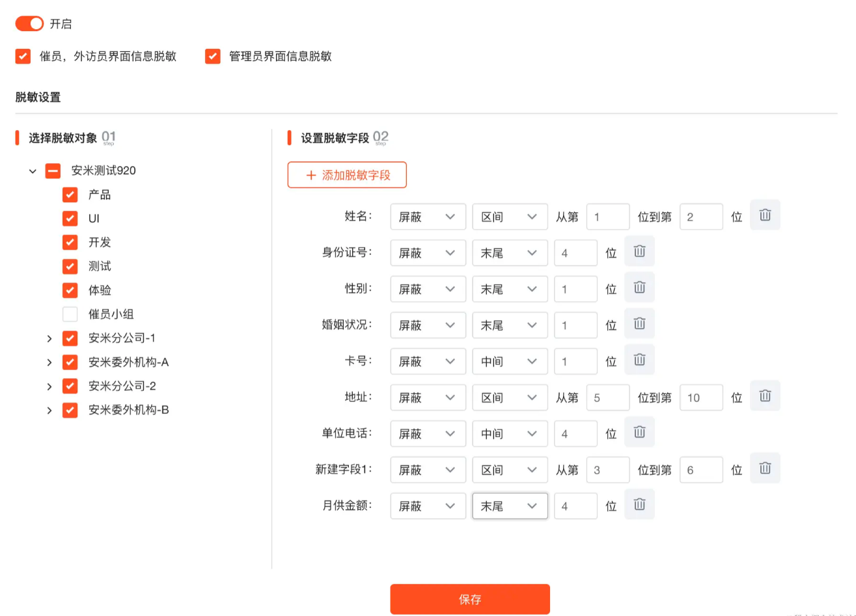The image size is (856, 616).
Task: Check the 催员小组 checkbox
Action: pyautogui.click(x=70, y=314)
